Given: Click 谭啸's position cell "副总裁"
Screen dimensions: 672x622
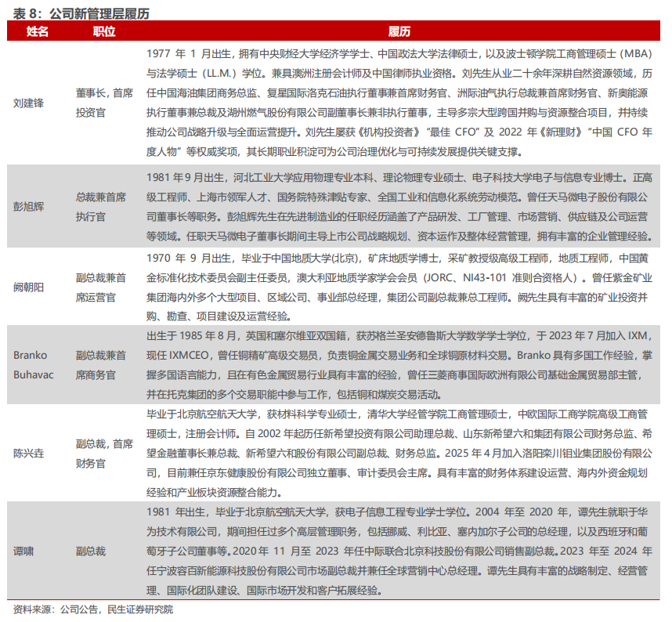Looking at the screenshot, I should pos(91,551).
